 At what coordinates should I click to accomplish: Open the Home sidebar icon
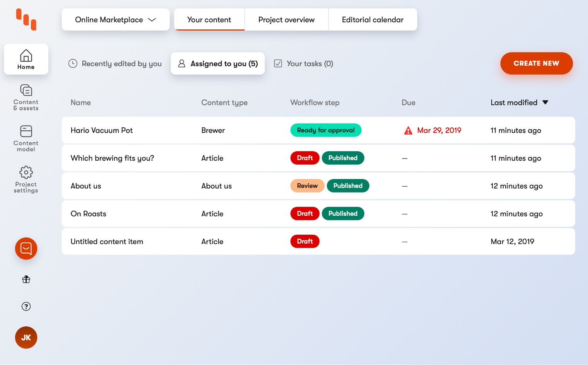pyautogui.click(x=26, y=59)
